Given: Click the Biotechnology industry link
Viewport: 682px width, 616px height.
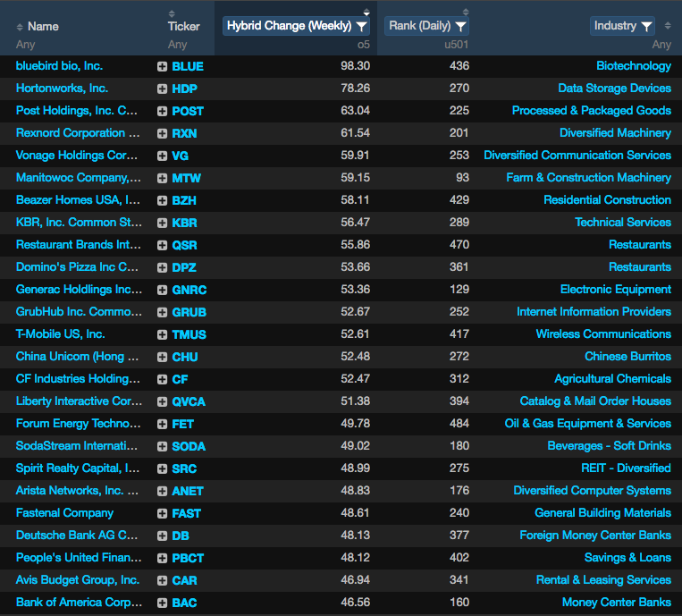Looking at the screenshot, I should [x=634, y=65].
